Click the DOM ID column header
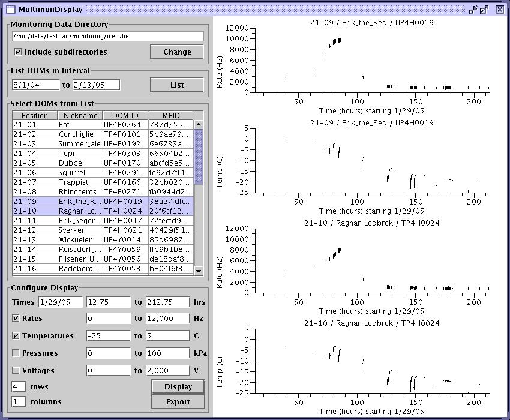The height and width of the screenshot is (420, 510). [125, 116]
